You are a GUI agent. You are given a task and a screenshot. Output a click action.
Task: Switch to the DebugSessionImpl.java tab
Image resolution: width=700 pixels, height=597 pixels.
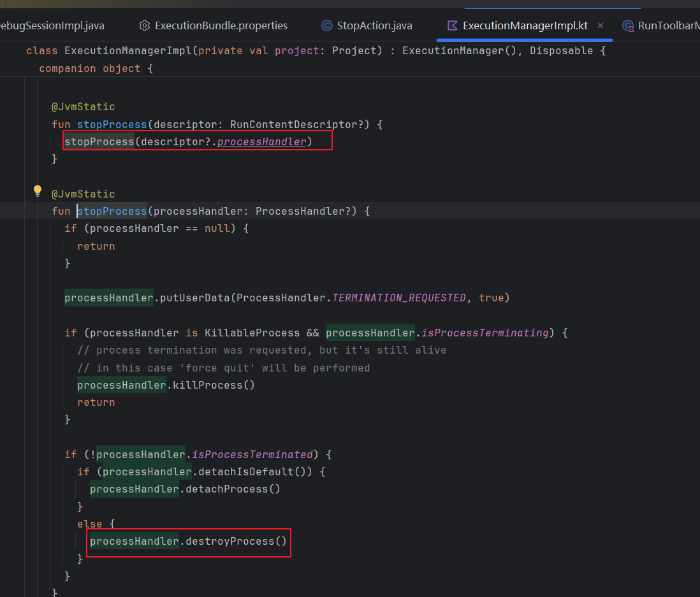[52, 25]
